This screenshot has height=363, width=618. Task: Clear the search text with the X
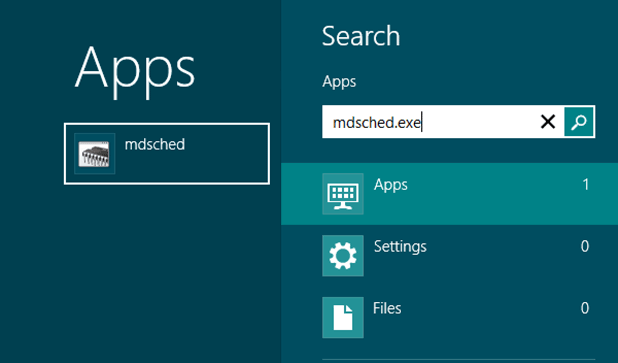point(548,122)
